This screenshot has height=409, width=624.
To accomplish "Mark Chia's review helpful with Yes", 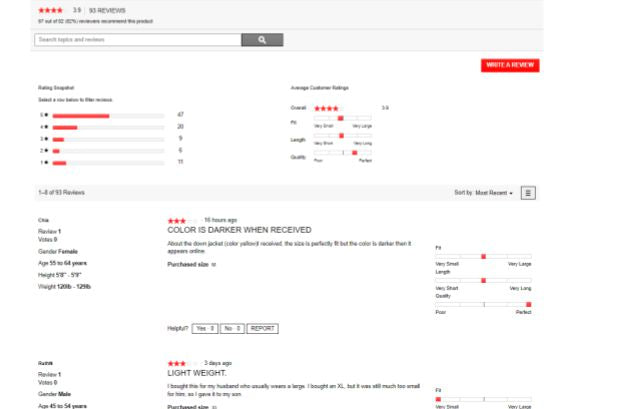I will point(204,328).
